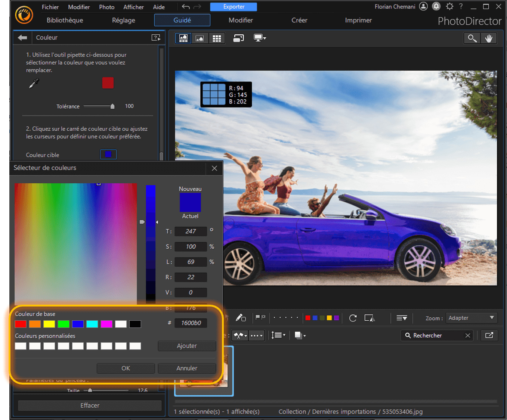Rotate the photo using the rotate icon

tap(352, 318)
